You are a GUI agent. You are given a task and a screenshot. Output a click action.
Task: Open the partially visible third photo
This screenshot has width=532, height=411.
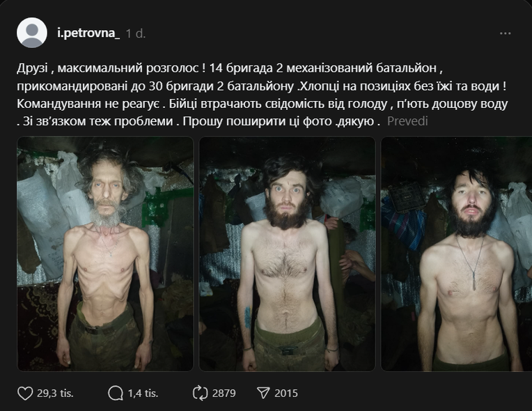point(456,254)
